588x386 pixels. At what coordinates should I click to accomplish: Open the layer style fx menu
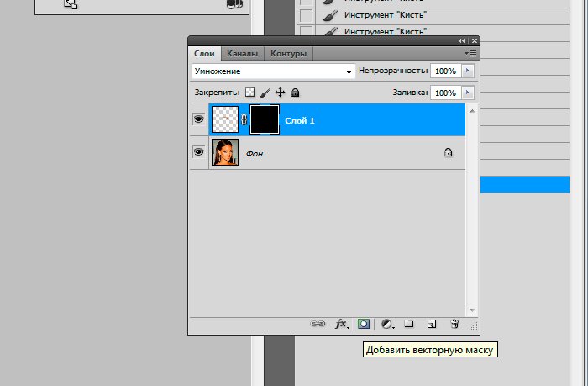(342, 324)
